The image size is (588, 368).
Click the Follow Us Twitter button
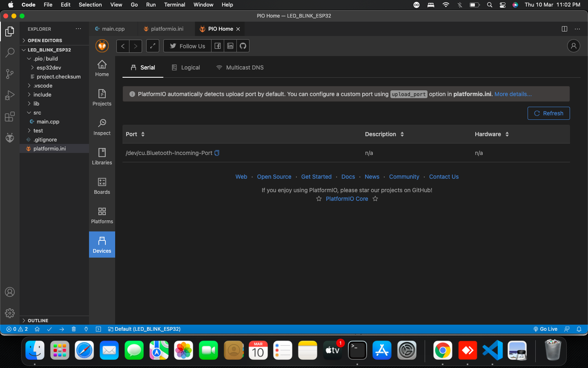[x=187, y=46]
